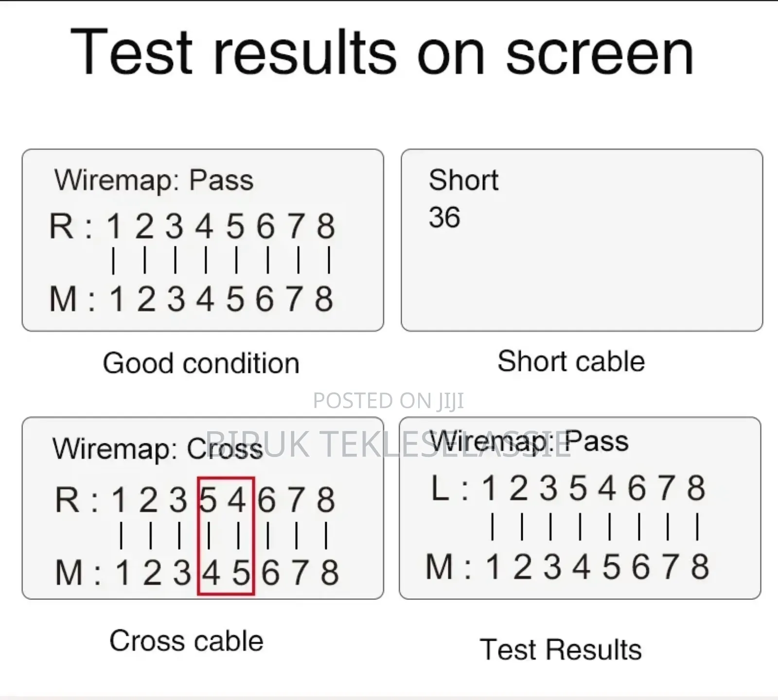The height and width of the screenshot is (700, 778).
Task: Click the M: row above the Test Results caption
Action: coord(567,567)
